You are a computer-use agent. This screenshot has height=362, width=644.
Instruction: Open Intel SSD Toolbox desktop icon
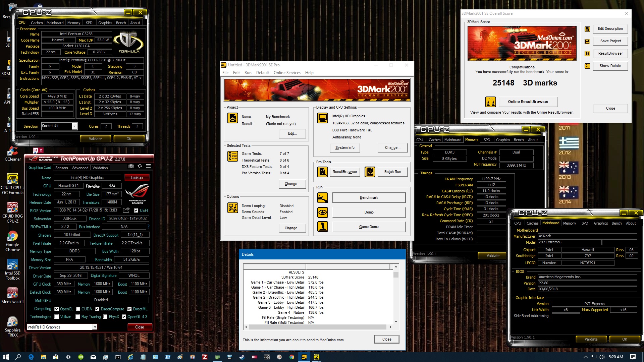[12, 270]
